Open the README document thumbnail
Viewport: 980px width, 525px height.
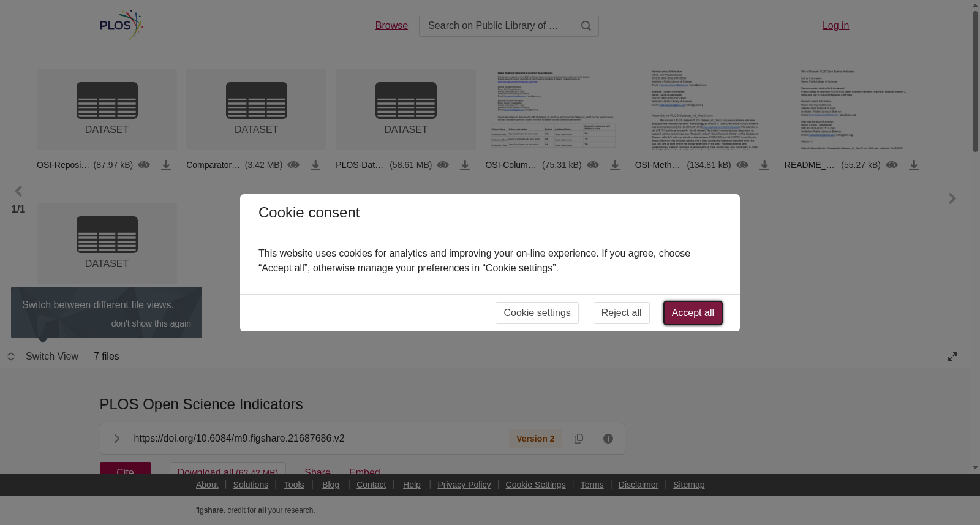854,110
